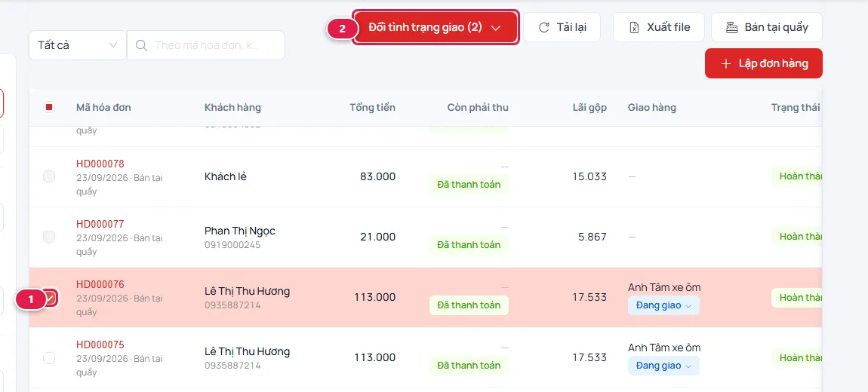Click the reload icon beside Tải lại
The height and width of the screenshot is (392, 868).
(544, 28)
